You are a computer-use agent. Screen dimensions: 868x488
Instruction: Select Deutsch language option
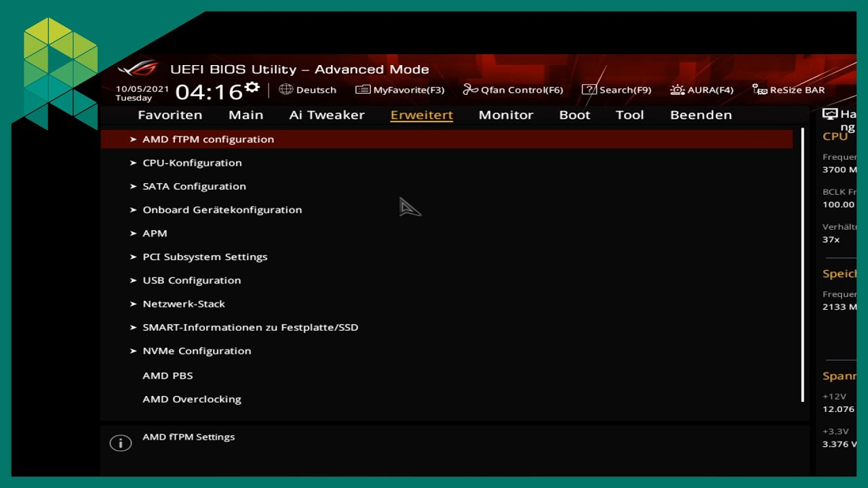[316, 89]
